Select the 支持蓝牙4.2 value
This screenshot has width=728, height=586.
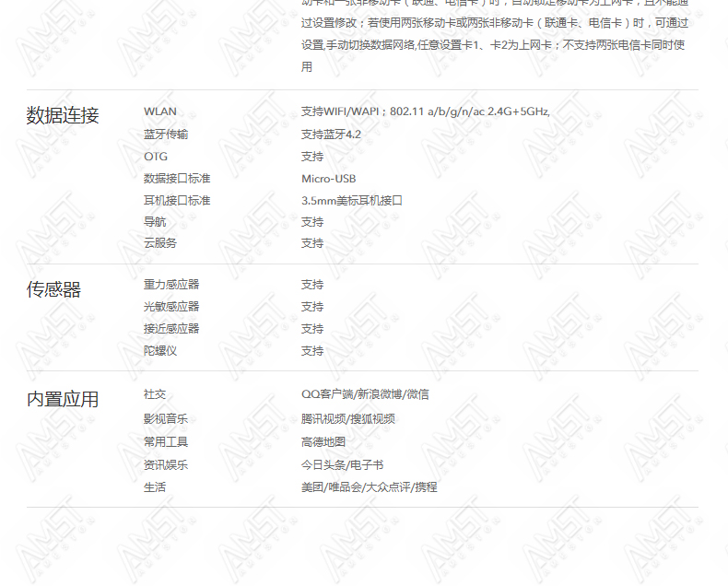[x=331, y=135]
